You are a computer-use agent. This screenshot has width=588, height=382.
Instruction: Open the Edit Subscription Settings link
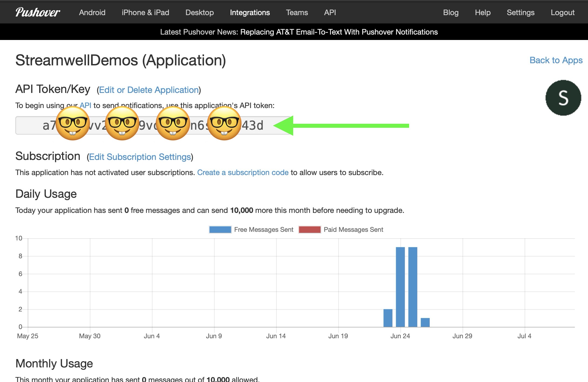(x=140, y=157)
